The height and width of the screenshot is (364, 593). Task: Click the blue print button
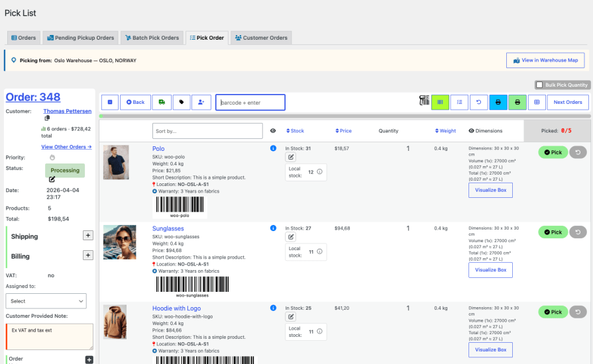tap(498, 102)
